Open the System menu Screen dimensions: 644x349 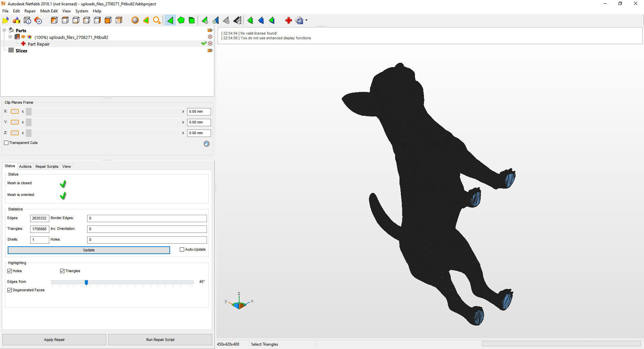[82, 11]
